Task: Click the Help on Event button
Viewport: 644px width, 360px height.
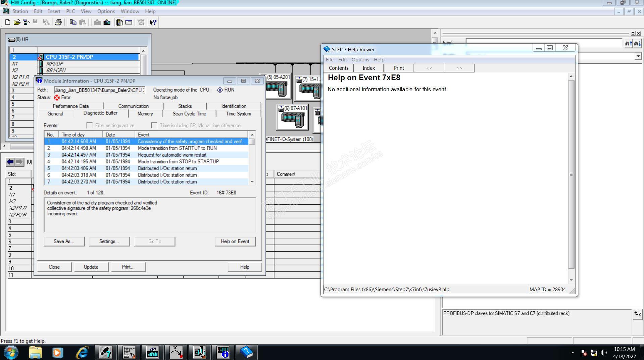Action: tap(235, 241)
